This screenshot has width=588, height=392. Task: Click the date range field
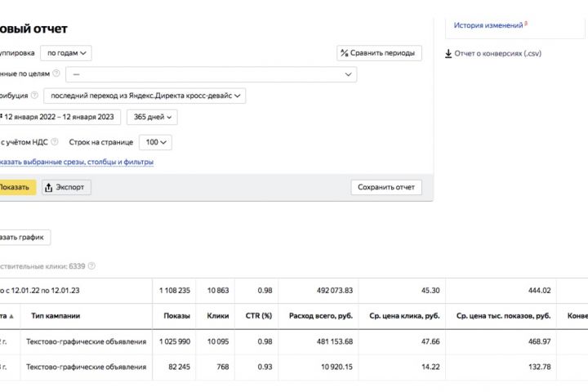point(60,117)
